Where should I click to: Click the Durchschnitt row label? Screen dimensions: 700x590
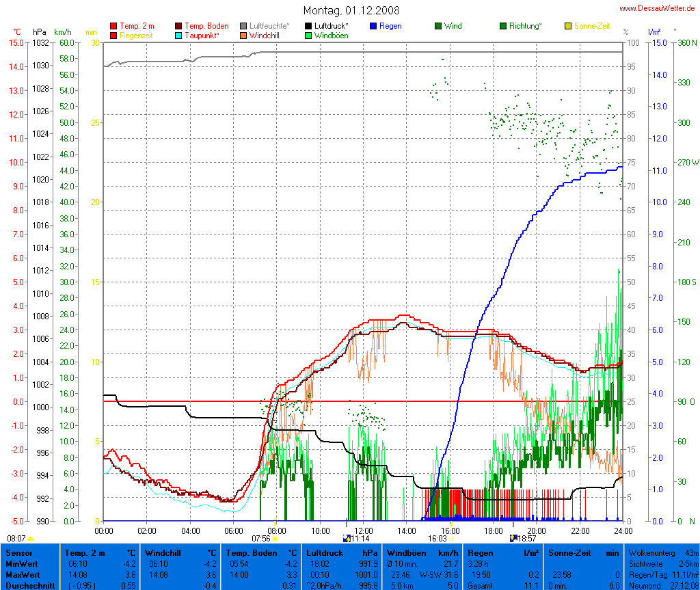[x=29, y=585]
